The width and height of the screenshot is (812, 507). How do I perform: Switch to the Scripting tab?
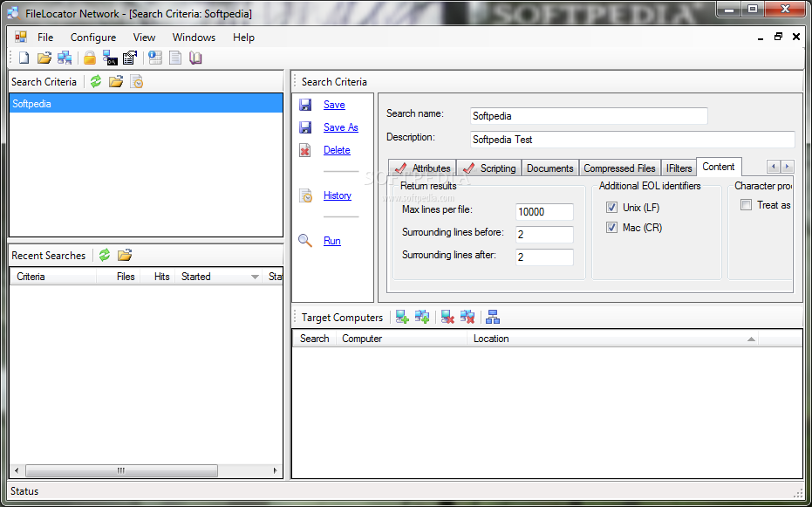488,168
